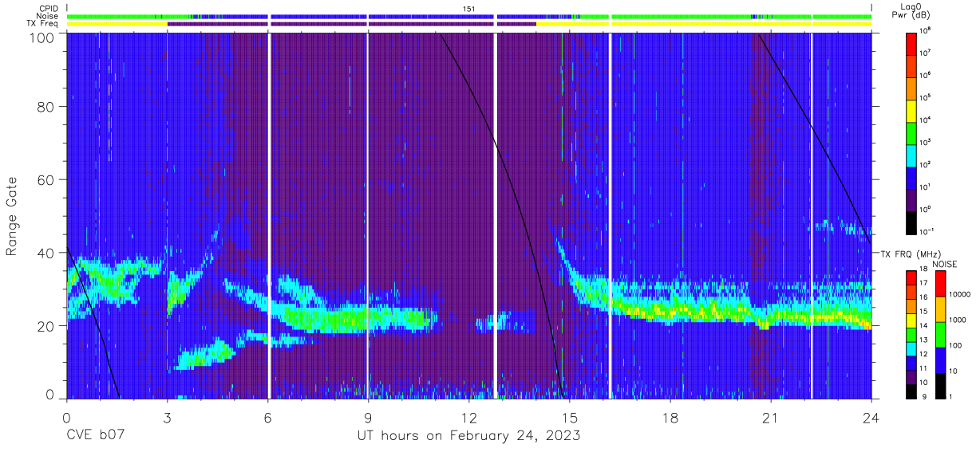
Task: Pick the cyan segment of TX FRQ colorbar
Action: [x=911, y=348]
